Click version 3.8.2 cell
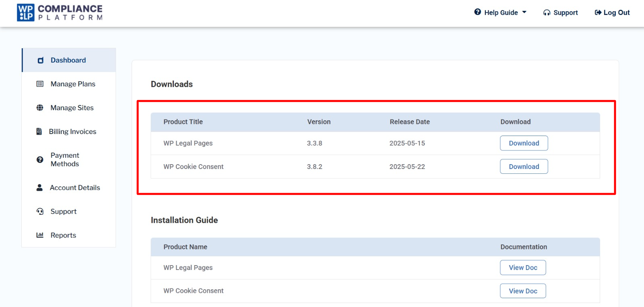644x307 pixels. [x=314, y=167]
